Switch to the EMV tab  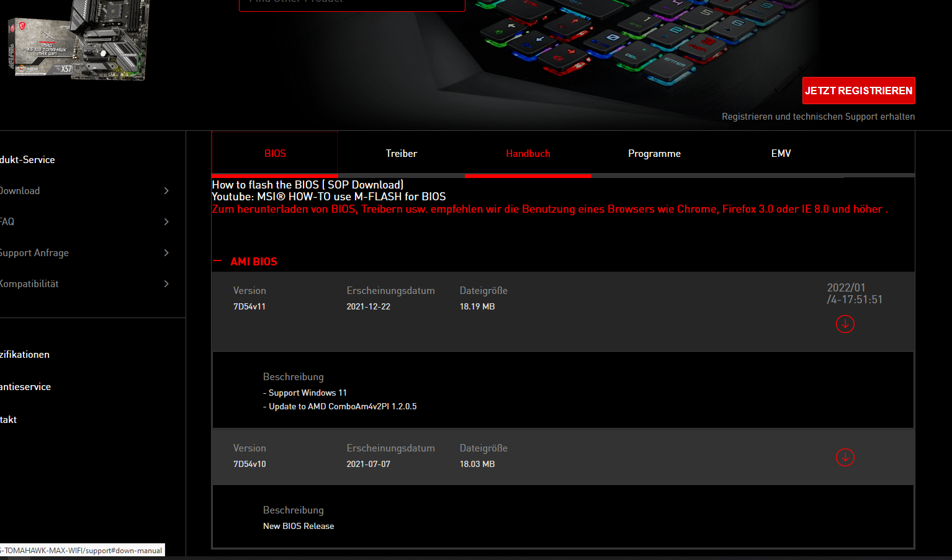[x=781, y=153]
